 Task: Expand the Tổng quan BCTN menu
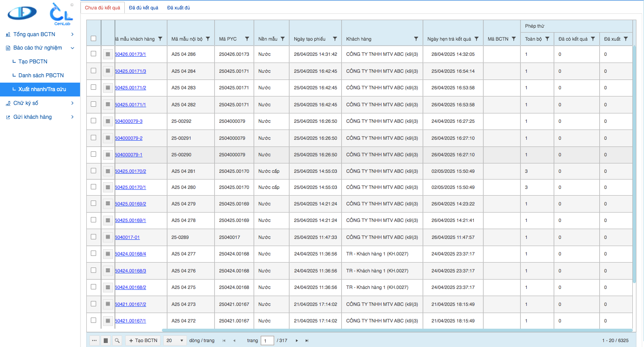tap(40, 34)
